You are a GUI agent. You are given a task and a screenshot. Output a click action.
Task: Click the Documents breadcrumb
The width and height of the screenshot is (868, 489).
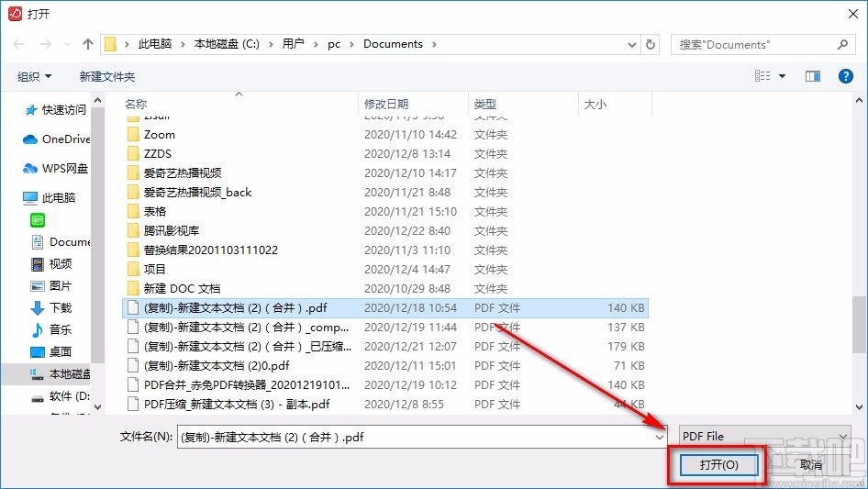coord(393,44)
